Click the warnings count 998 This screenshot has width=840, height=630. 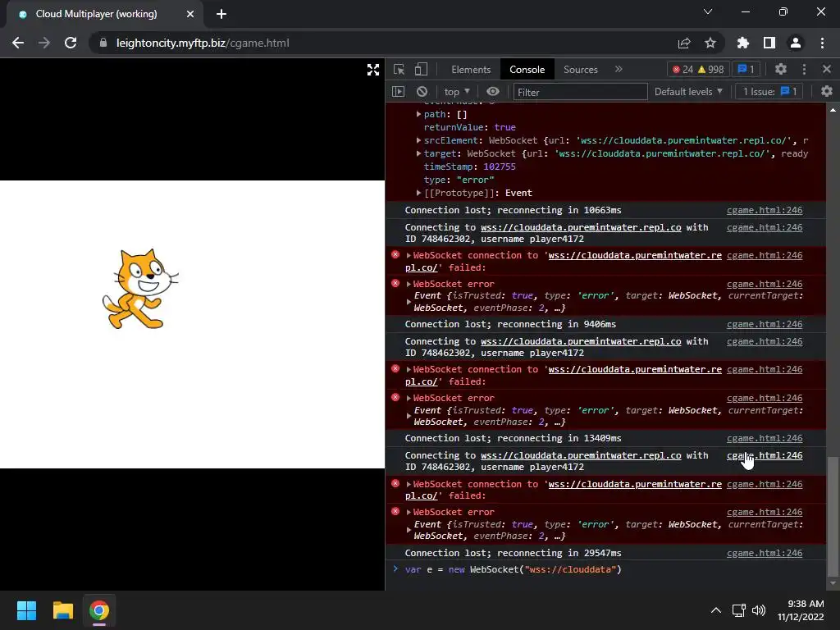(711, 70)
